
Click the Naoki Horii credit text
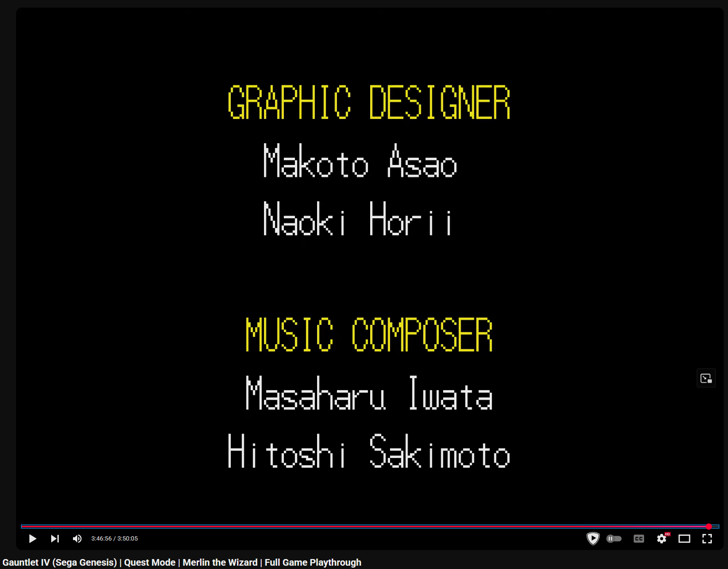tap(358, 218)
